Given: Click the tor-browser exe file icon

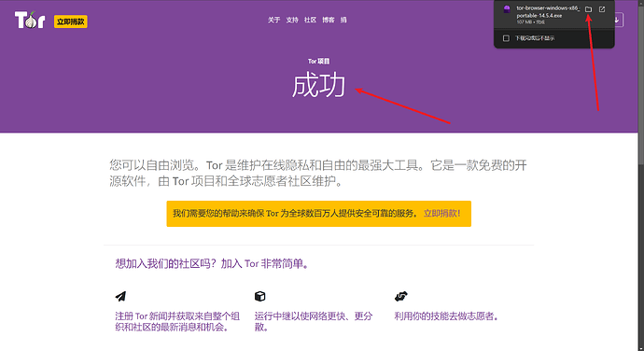Looking at the screenshot, I should point(507,9).
